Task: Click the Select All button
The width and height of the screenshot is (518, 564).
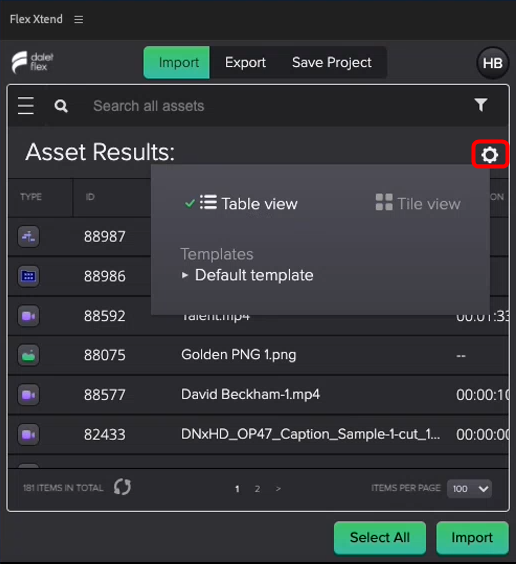Action: (380, 537)
